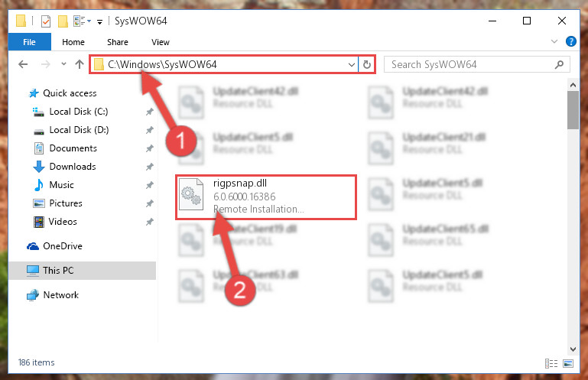Screen dimensions: 588x380
Task: Click the vertical scrollbar down arrow
Action: pyautogui.click(x=573, y=349)
